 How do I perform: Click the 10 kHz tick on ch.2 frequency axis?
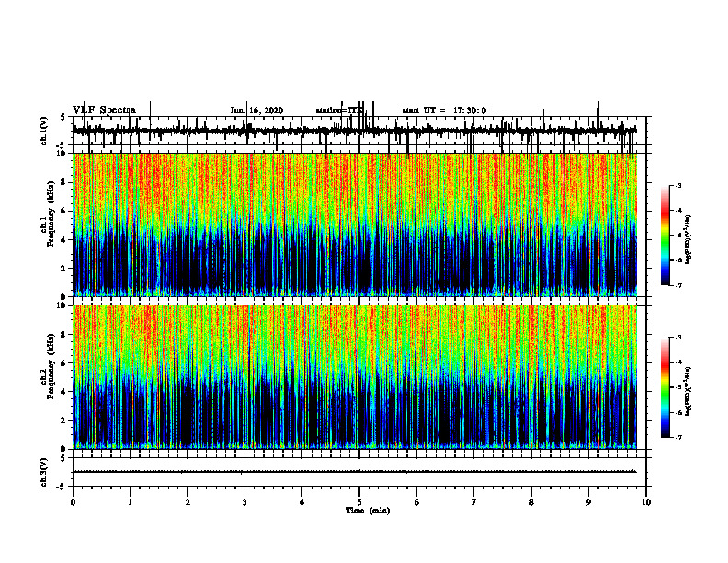coord(63,305)
